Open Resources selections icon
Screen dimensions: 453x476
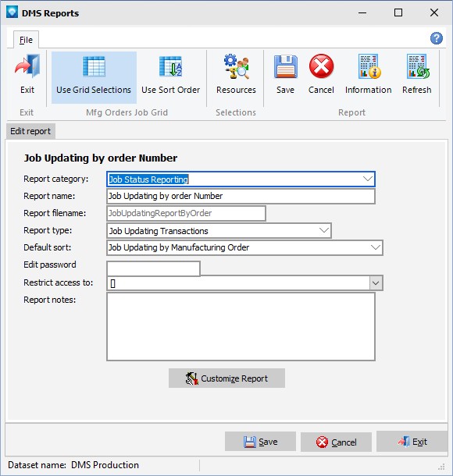236,67
